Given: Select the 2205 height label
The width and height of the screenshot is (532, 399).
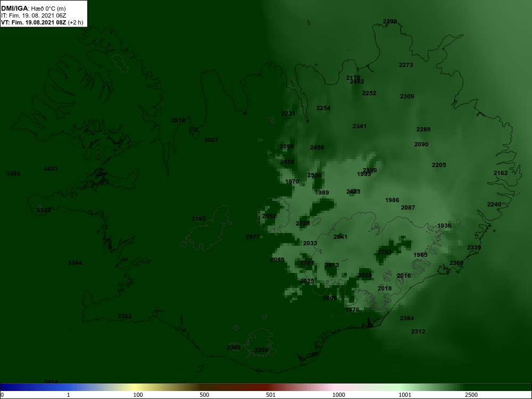Looking at the screenshot, I should pyautogui.click(x=439, y=165).
